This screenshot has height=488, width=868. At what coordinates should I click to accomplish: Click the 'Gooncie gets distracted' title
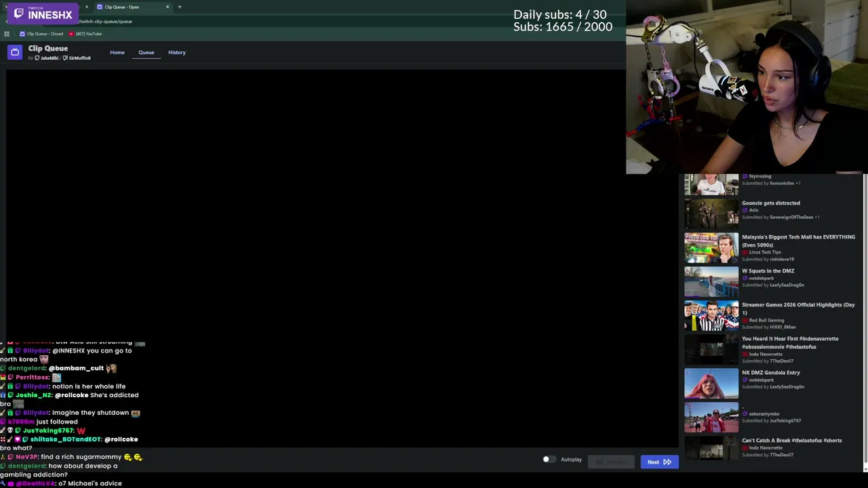(771, 203)
